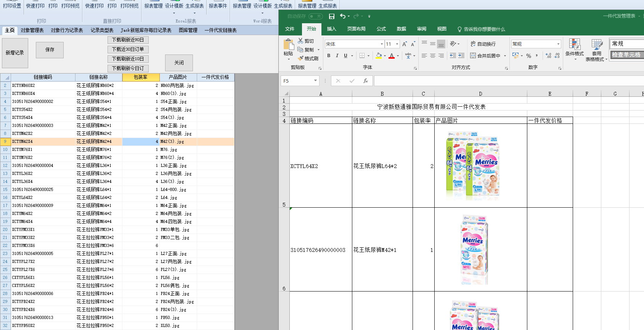The height and width of the screenshot is (330, 644).
Task: Click the accounting number format icon
Action: pos(516,56)
